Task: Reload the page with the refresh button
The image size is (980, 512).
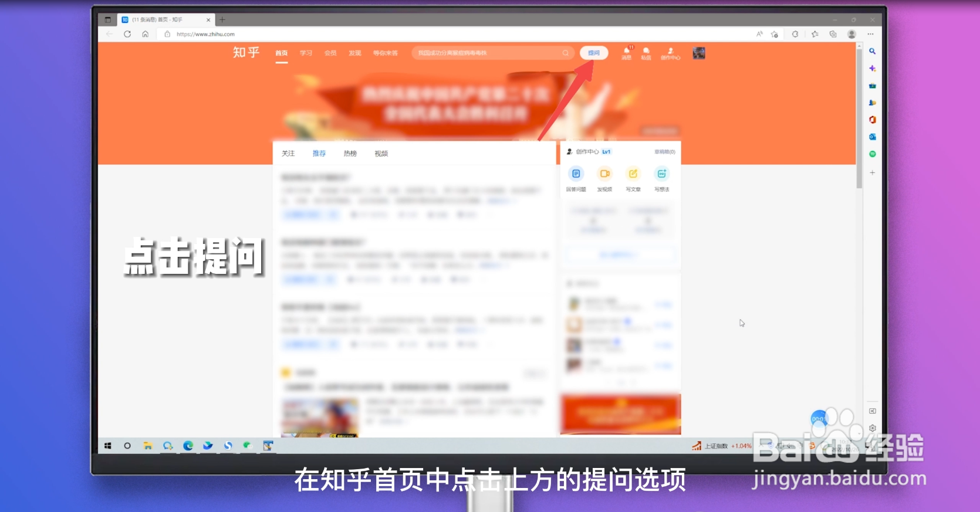Action: 127,34
